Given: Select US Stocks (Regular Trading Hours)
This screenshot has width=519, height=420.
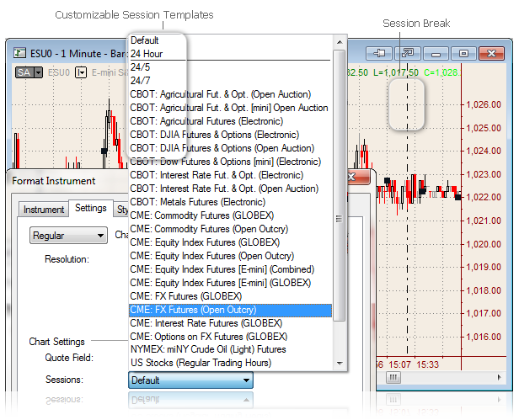Looking at the screenshot, I should coord(201,363).
